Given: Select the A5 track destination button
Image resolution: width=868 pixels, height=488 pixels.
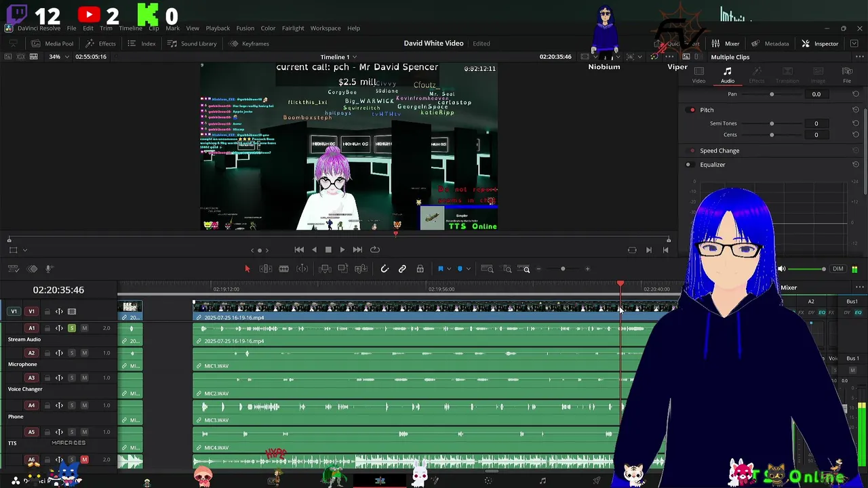Looking at the screenshot, I should [31, 432].
